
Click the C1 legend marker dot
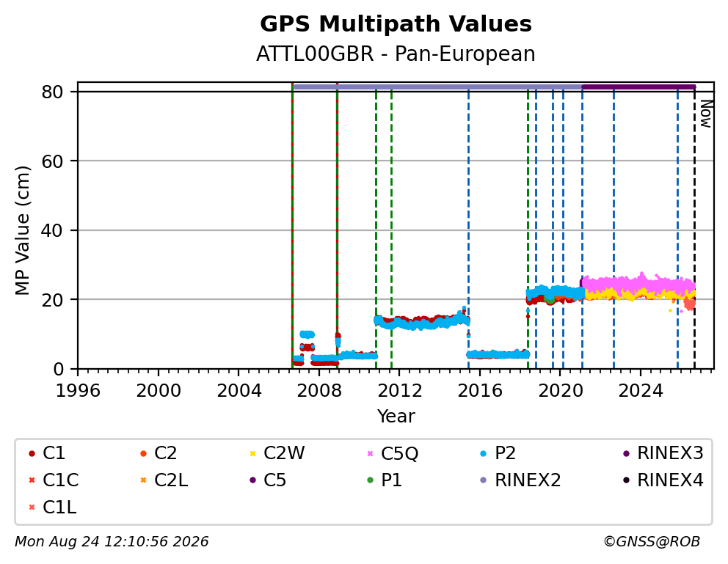[x=32, y=453]
